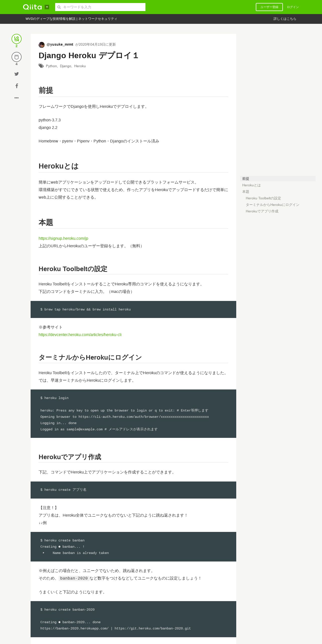Click the Qiita logo
The height and width of the screenshot is (644, 322).
(x=32, y=7)
